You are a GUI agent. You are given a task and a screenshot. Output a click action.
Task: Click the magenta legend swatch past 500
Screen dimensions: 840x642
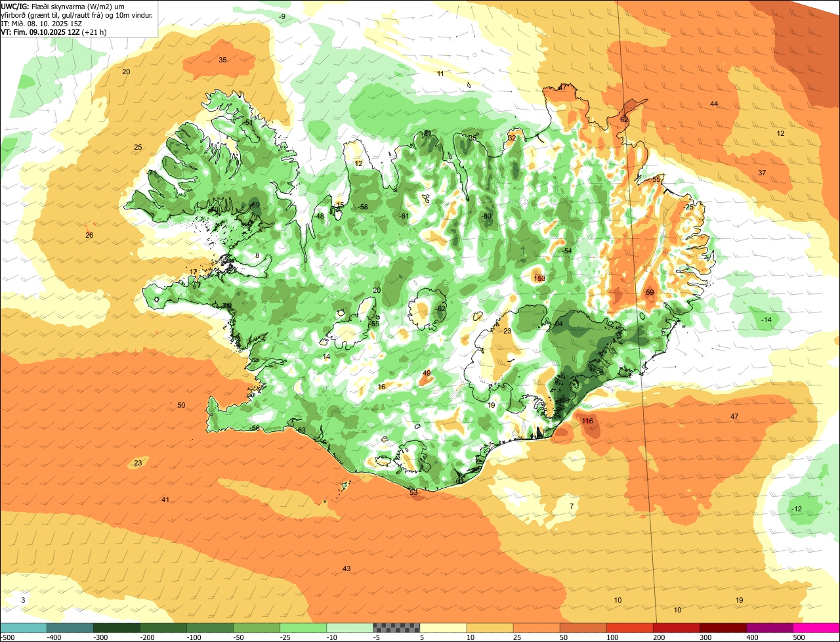click(816, 628)
